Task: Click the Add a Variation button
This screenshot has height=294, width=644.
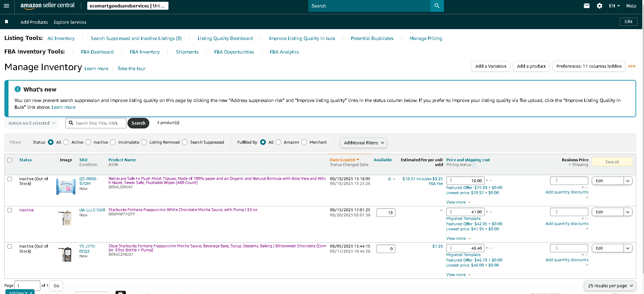Action: pos(491,66)
